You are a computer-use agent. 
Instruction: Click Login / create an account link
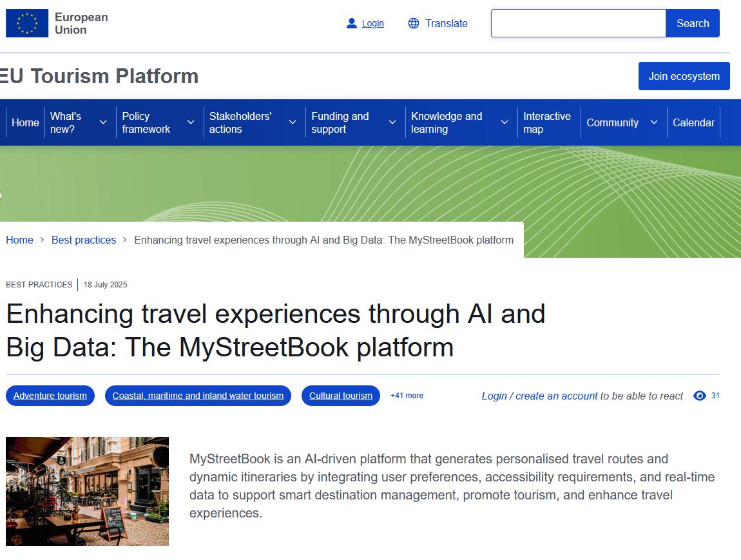(x=540, y=396)
